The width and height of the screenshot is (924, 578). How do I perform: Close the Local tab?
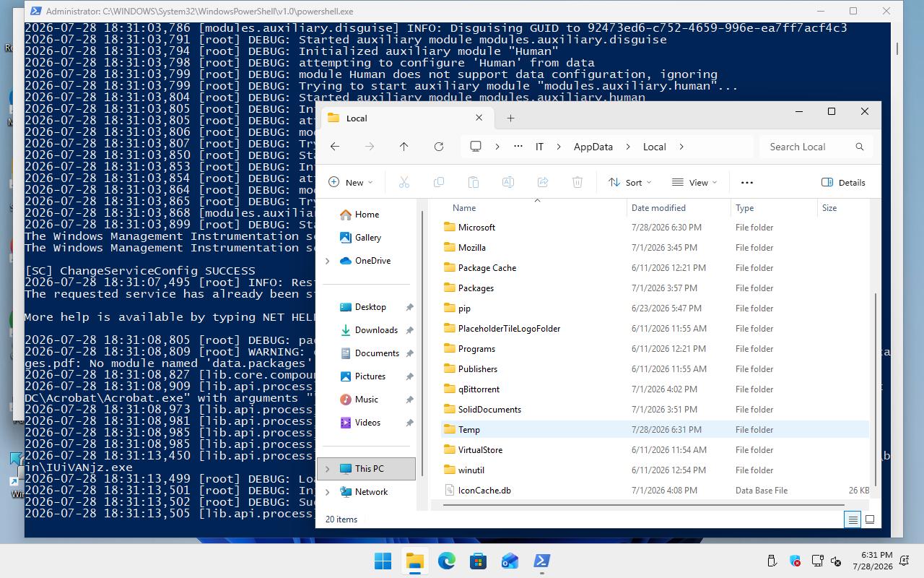pyautogui.click(x=479, y=118)
